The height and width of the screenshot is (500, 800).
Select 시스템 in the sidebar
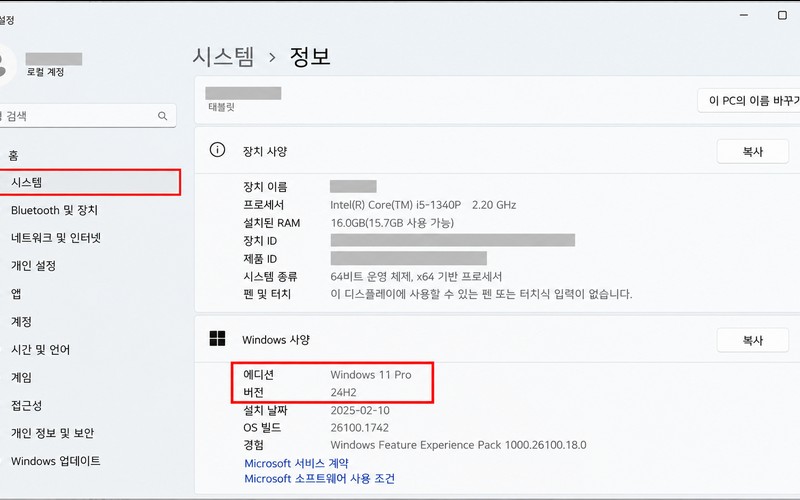(89, 183)
